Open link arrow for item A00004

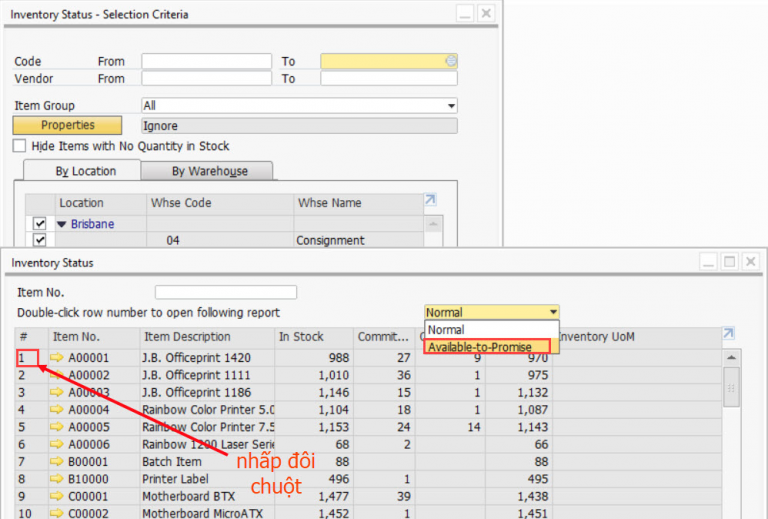(57, 409)
